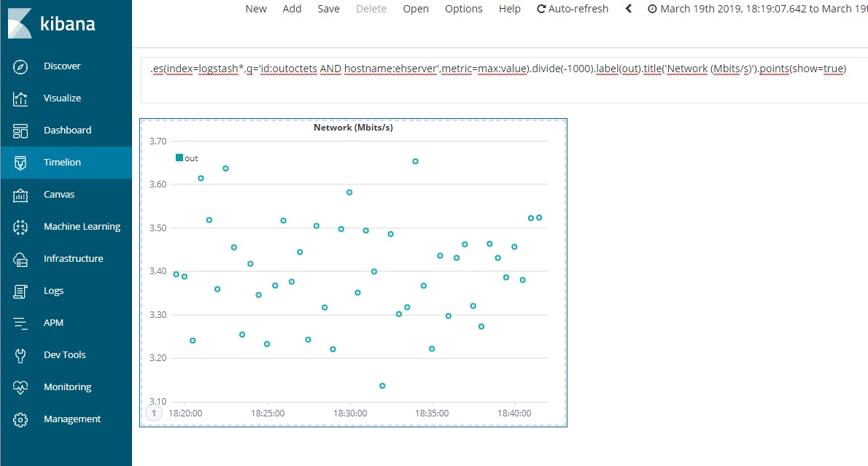
Task: Enable Auto-refresh for the dashboard
Action: pyautogui.click(x=573, y=9)
